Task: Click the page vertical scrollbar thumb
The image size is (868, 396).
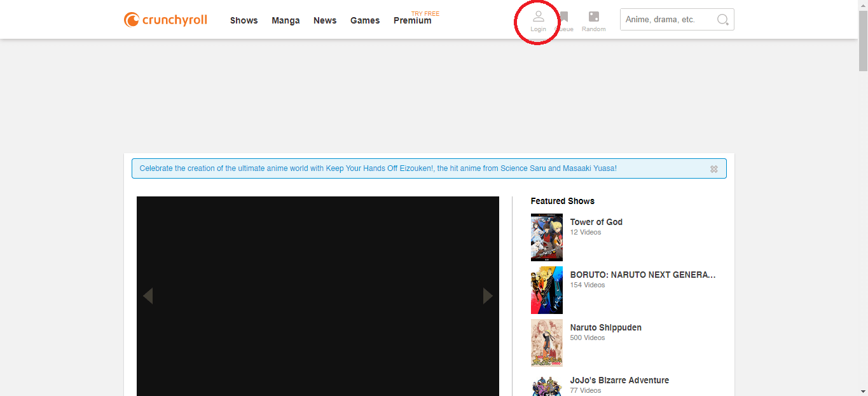Action: tap(863, 41)
